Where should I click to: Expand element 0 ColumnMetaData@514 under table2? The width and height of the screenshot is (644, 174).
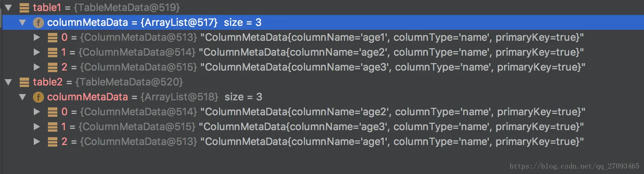tap(37, 112)
